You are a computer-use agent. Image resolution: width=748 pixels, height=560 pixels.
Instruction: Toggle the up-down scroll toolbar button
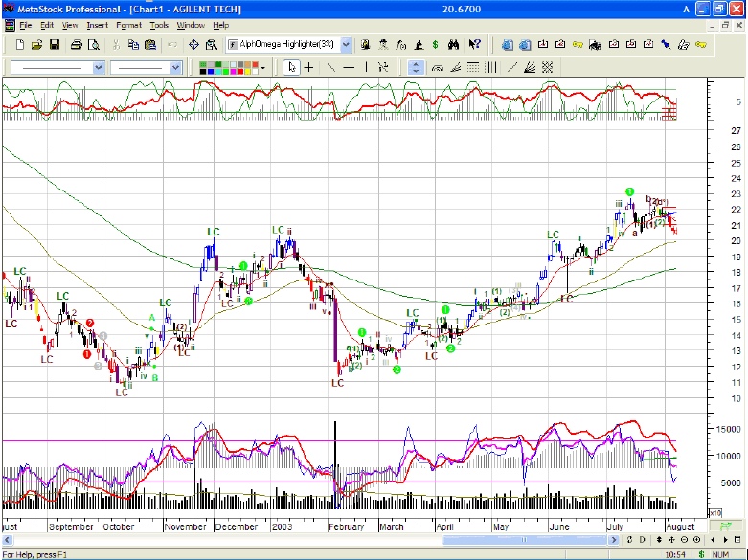[416, 68]
